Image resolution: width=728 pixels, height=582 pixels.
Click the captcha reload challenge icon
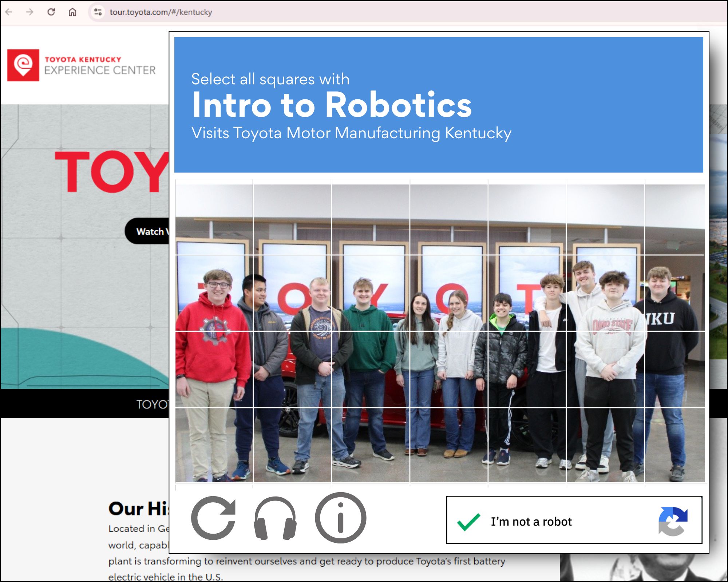[214, 518]
